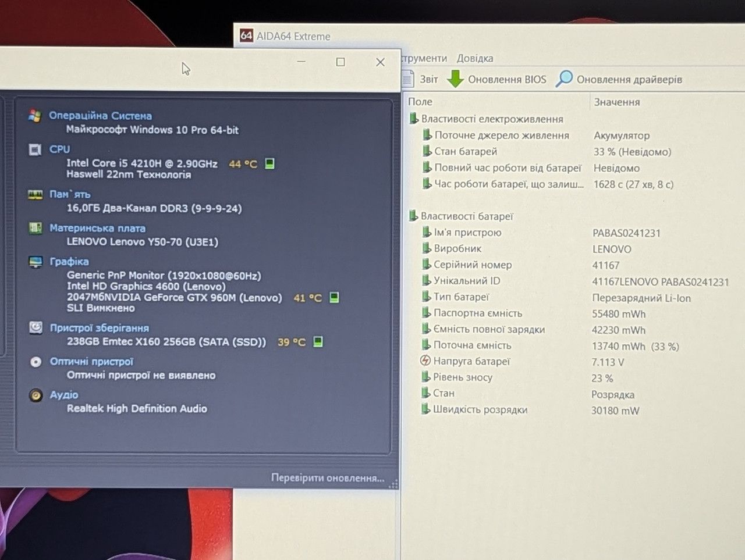This screenshot has width=745, height=560.
Task: Click the green GPU temperature indicator near 41 °C
Action: tap(334, 297)
